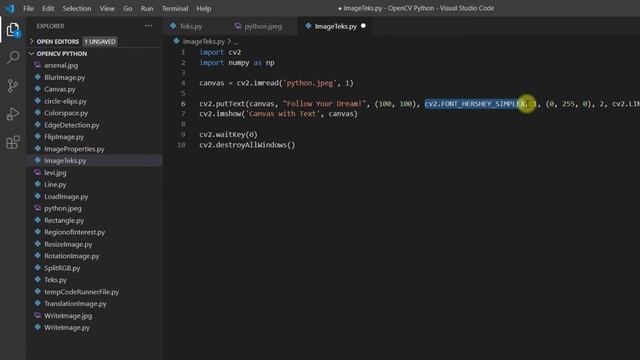Screen dimensions: 640x360
Task: Click ImageTeks.py in the breadcrumb
Action: 204,41
